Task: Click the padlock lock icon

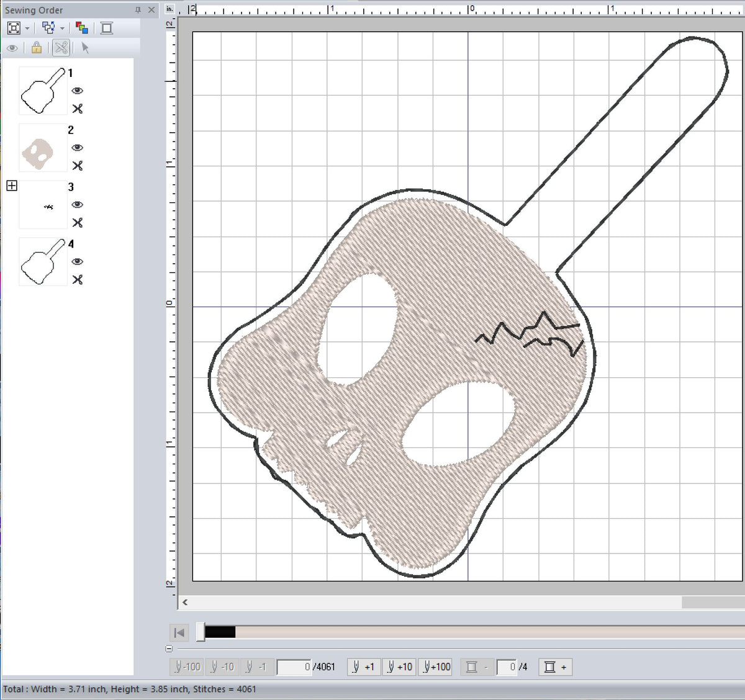Action: coord(37,48)
